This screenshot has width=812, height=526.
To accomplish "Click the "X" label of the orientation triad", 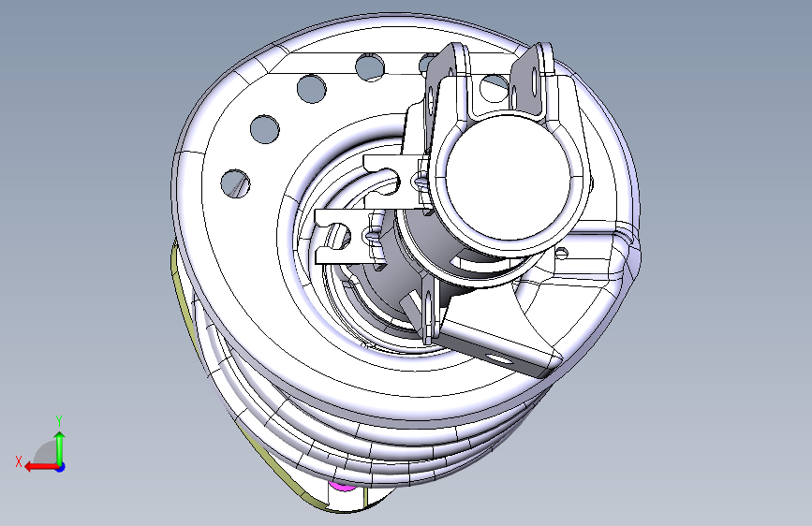I will [19, 461].
